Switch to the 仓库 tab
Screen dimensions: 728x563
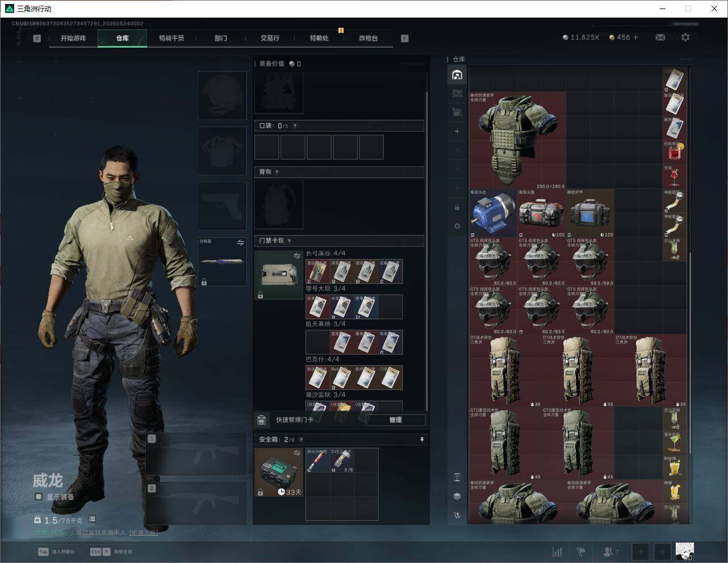point(123,38)
